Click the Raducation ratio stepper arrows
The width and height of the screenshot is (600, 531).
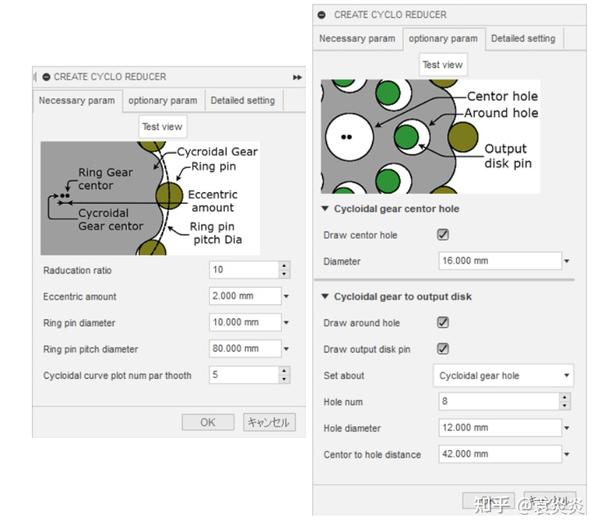[x=284, y=270]
